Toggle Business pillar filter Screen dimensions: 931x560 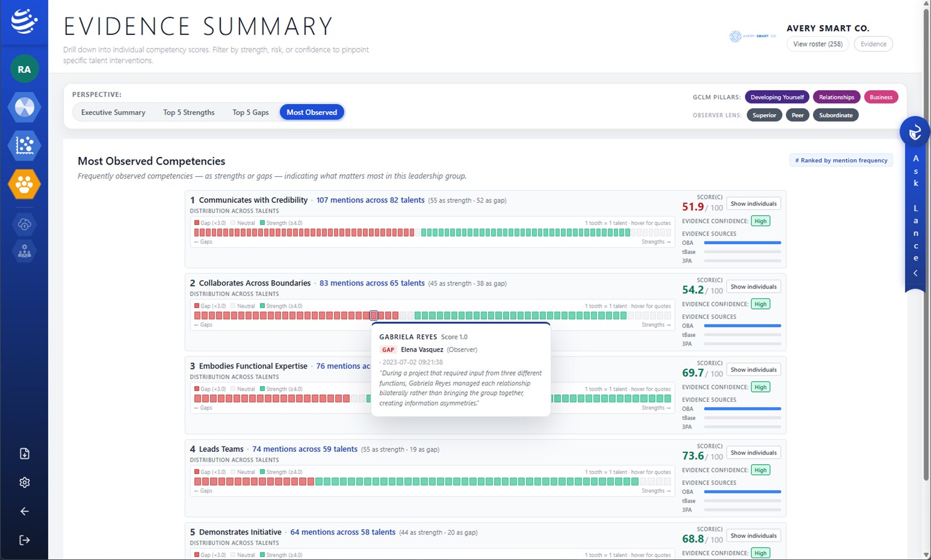point(881,97)
